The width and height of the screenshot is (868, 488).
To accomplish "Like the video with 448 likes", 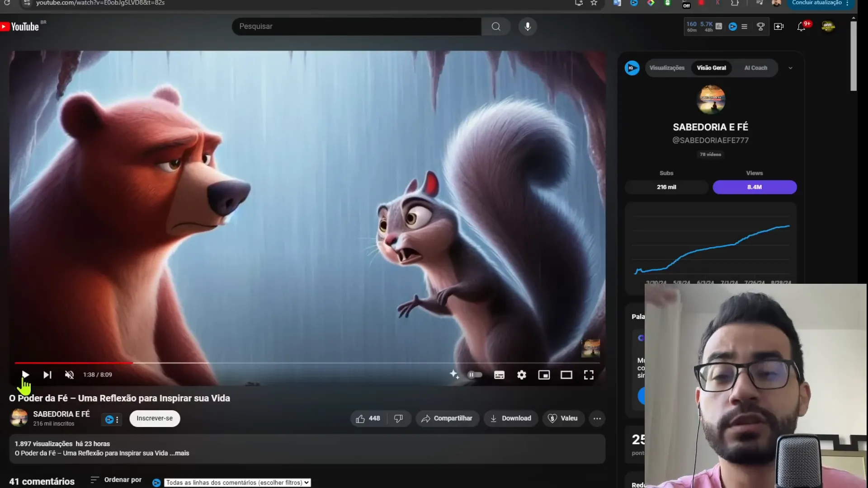I will pyautogui.click(x=368, y=418).
